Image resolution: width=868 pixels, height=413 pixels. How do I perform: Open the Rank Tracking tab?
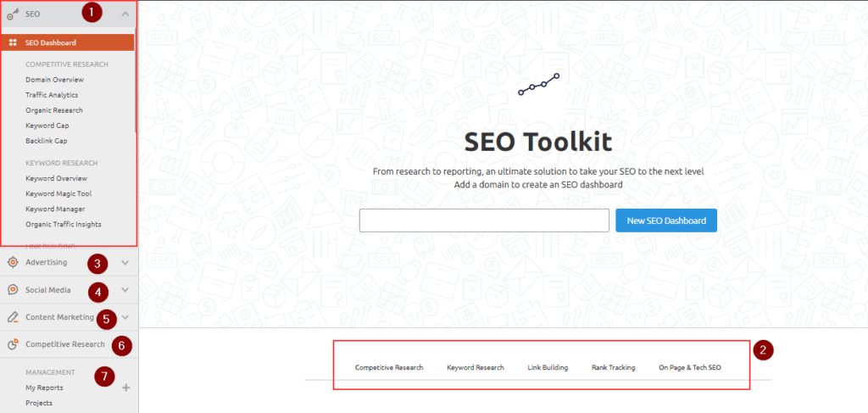click(613, 367)
